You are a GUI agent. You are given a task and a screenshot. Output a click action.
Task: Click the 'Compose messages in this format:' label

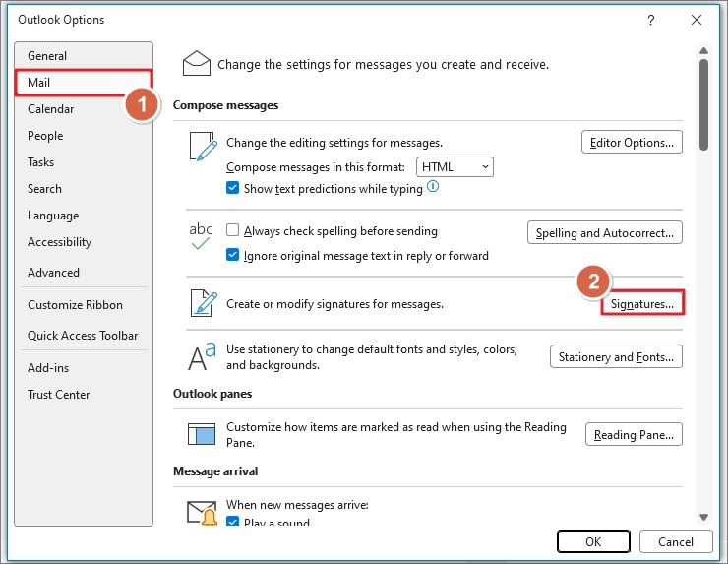tap(315, 166)
